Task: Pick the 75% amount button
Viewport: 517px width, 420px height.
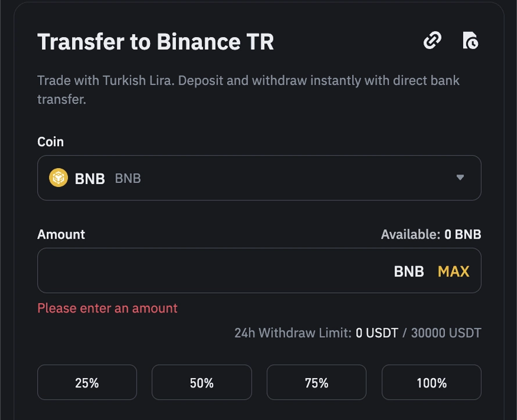Action: [317, 382]
